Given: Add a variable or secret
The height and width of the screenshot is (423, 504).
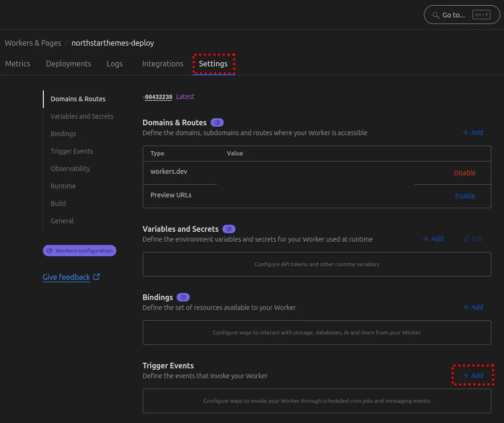Looking at the screenshot, I should coord(433,239).
